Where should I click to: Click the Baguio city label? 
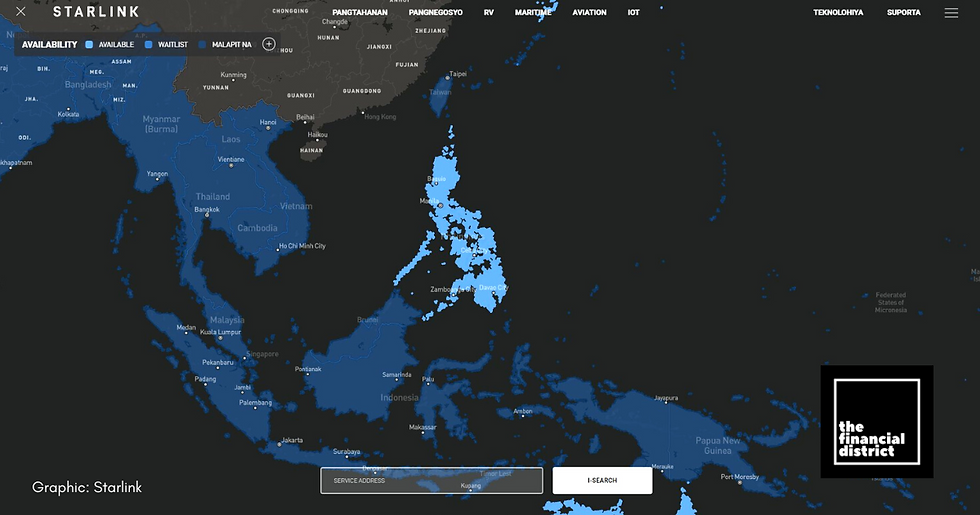click(436, 179)
